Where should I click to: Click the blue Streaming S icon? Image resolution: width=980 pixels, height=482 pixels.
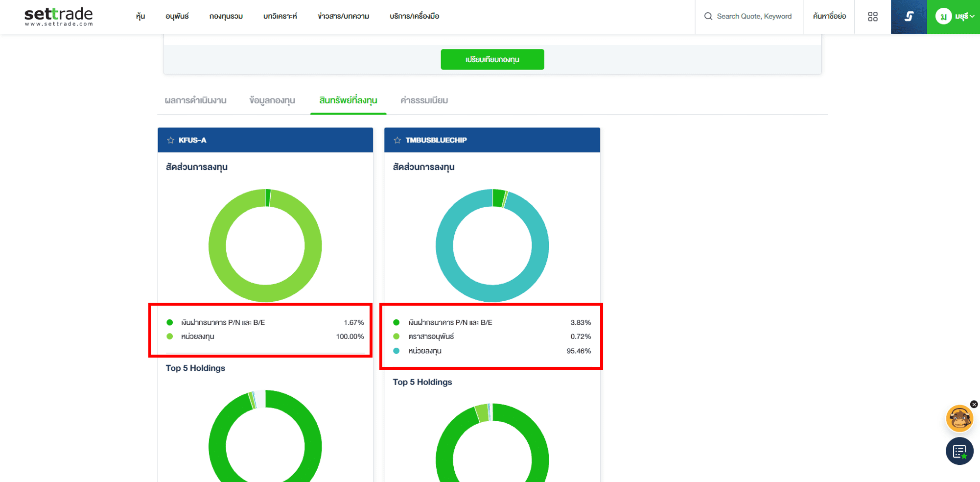909,17
